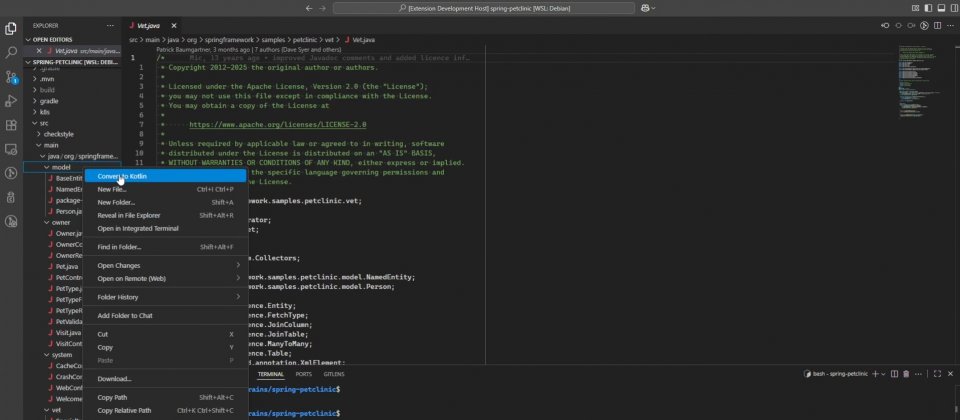Click the title bar command center search box
Image resolution: width=960 pixels, height=420 pixels.
486,8
